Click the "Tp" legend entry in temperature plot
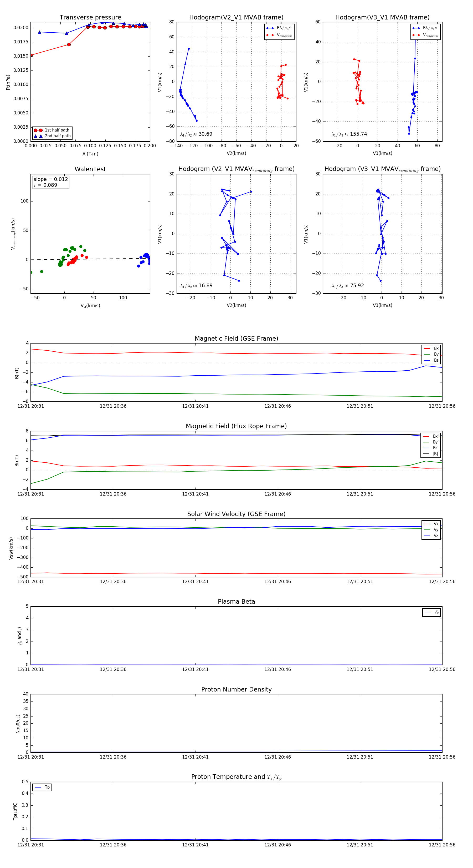The image size is (473, 868). [42, 788]
